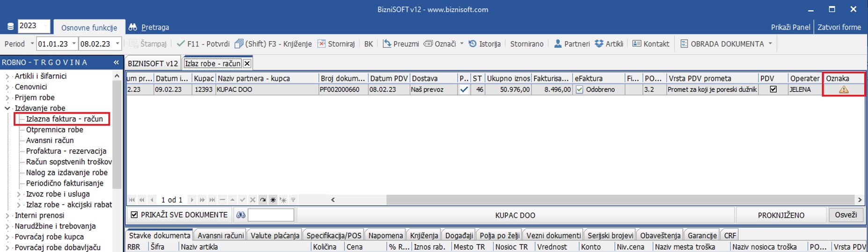Click the Označi tag icon
This screenshot has width=868, height=252.
tap(428, 43)
